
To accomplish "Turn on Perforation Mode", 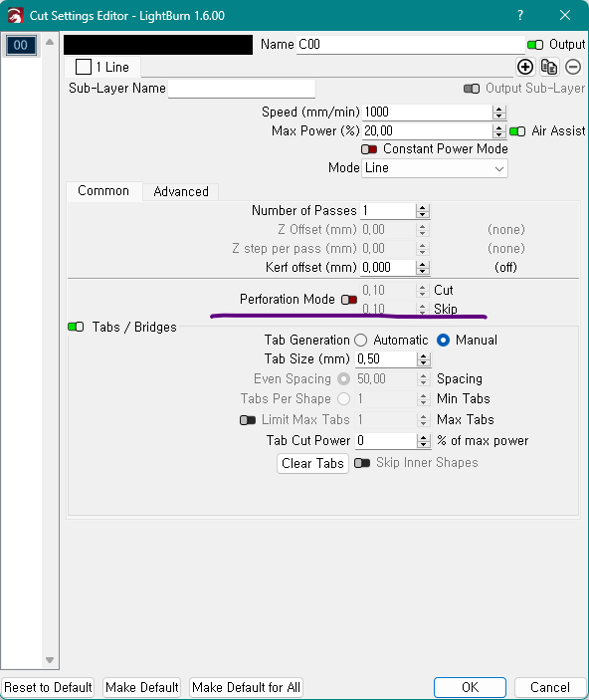I will coord(349,300).
